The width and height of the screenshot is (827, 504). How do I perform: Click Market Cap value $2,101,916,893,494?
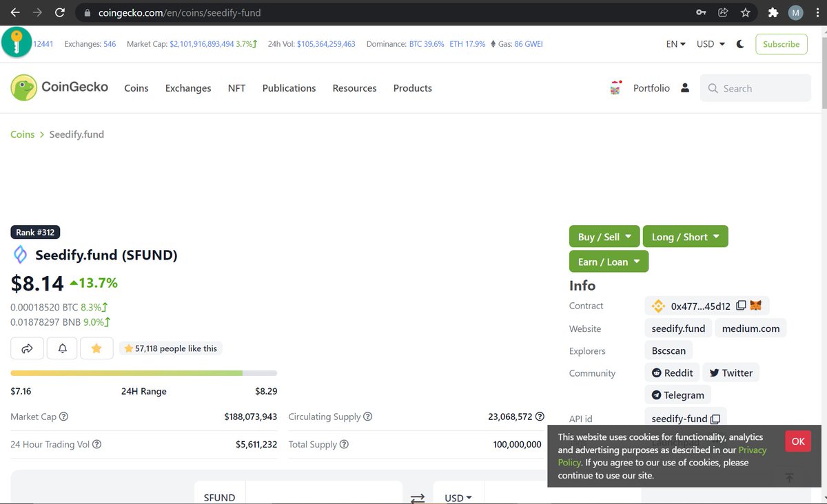pyautogui.click(x=202, y=44)
